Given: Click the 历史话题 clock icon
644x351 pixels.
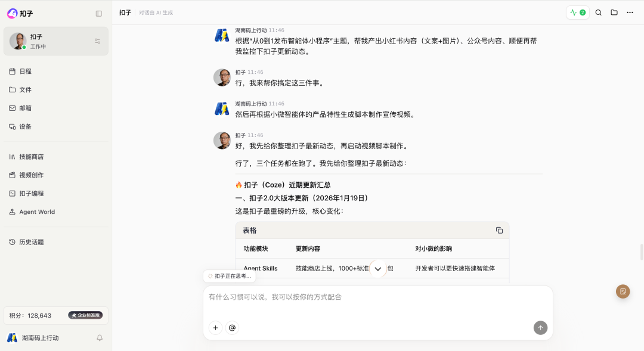Looking at the screenshot, I should coord(13,242).
